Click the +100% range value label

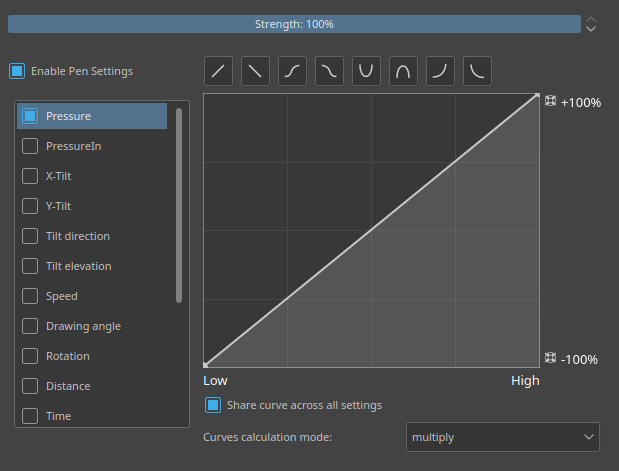pos(581,103)
